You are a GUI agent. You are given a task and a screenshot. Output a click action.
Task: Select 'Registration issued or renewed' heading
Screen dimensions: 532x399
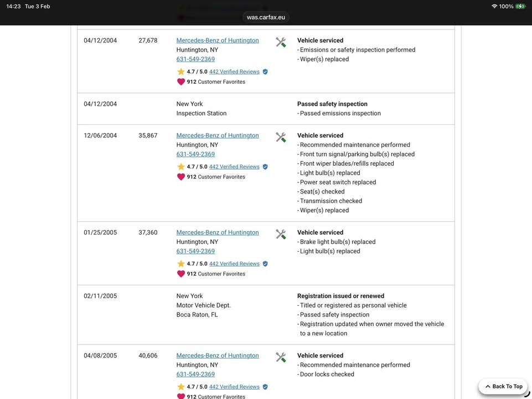(340, 296)
